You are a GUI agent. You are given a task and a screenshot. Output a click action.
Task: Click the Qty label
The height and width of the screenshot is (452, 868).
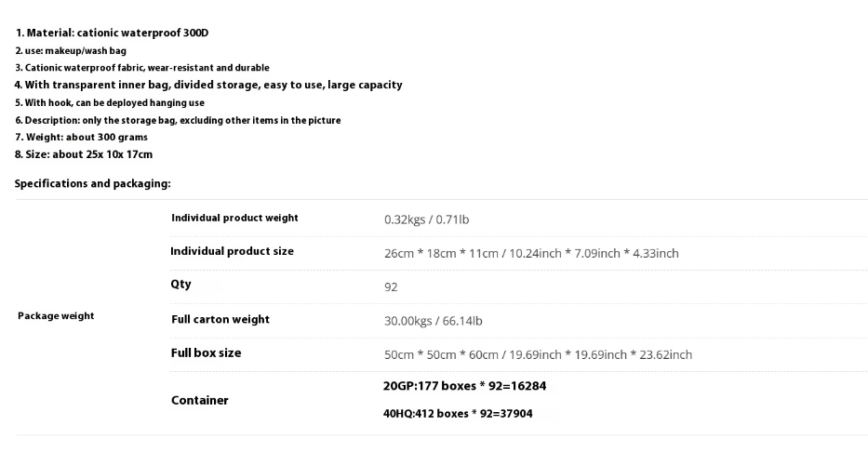[180, 284]
